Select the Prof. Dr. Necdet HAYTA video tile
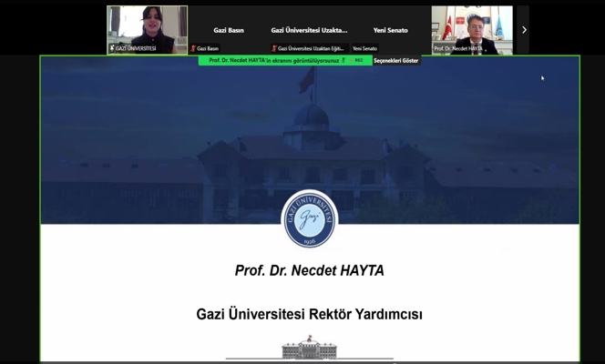The width and height of the screenshot is (605, 364). pos(472,30)
